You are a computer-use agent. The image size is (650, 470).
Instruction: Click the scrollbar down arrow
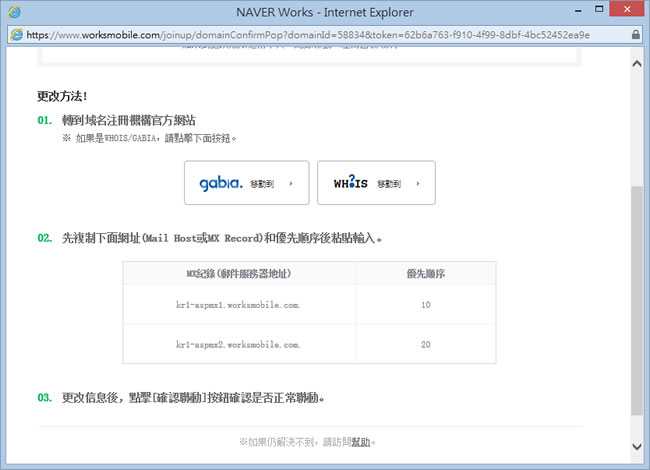(637, 446)
